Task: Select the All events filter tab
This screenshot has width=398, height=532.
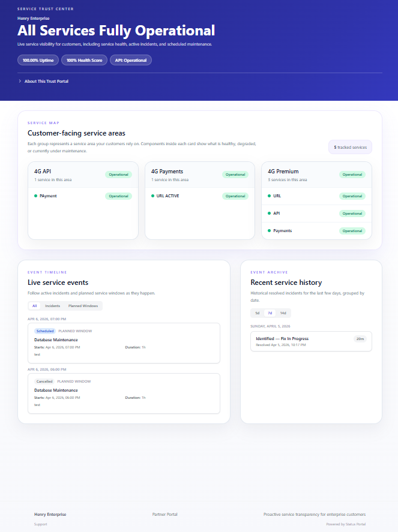Action: 34,306
